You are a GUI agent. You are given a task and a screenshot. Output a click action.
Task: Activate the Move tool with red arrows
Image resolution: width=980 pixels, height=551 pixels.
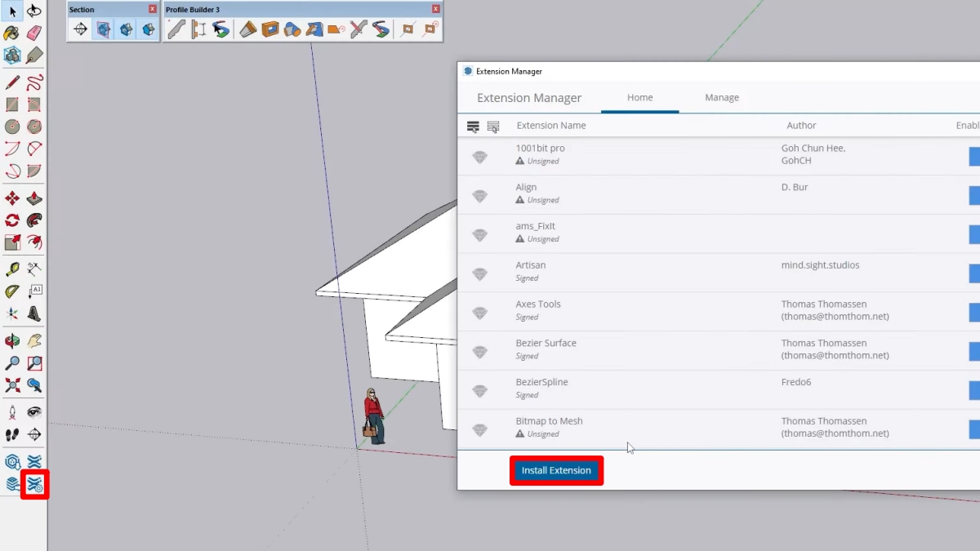[x=12, y=198]
